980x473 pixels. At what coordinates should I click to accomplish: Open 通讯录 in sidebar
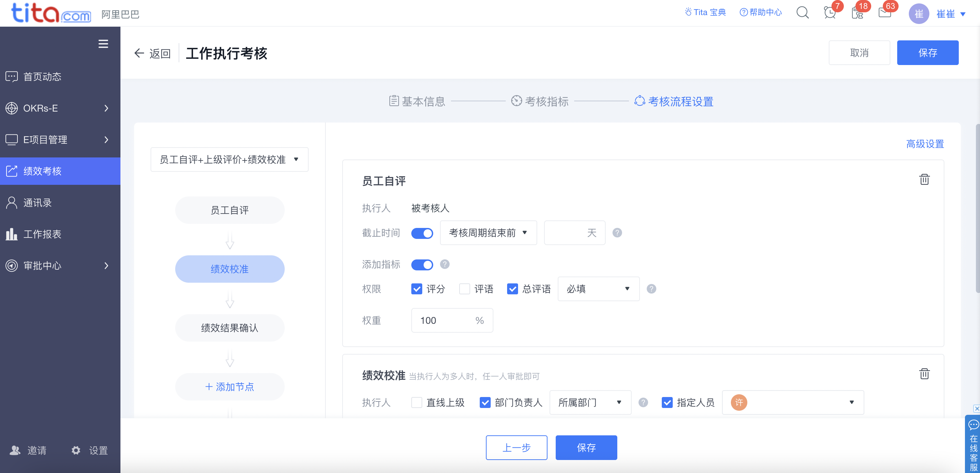(x=60, y=202)
